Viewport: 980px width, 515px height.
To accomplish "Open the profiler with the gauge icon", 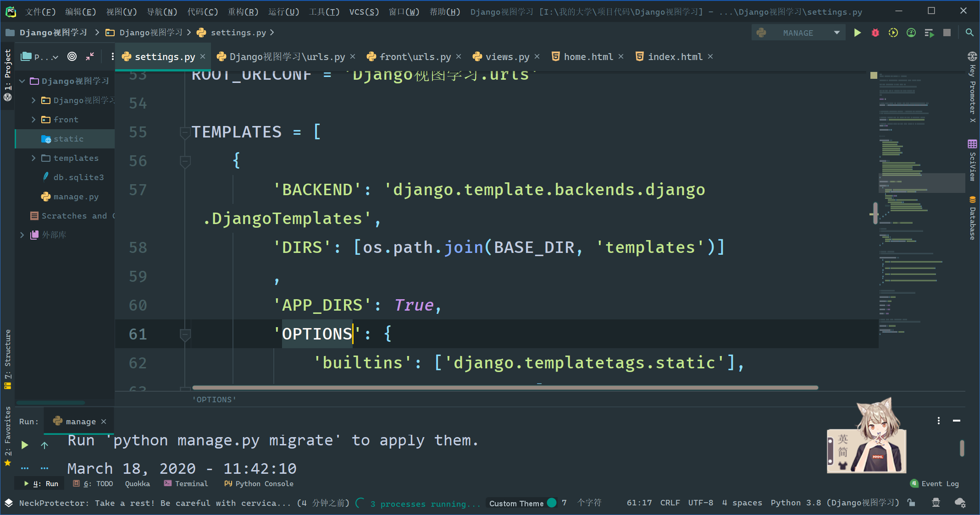I will [911, 33].
